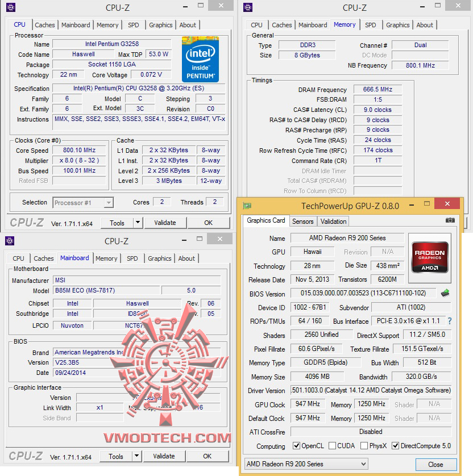Click Release Date value Nov 5, 2013

[312, 279]
